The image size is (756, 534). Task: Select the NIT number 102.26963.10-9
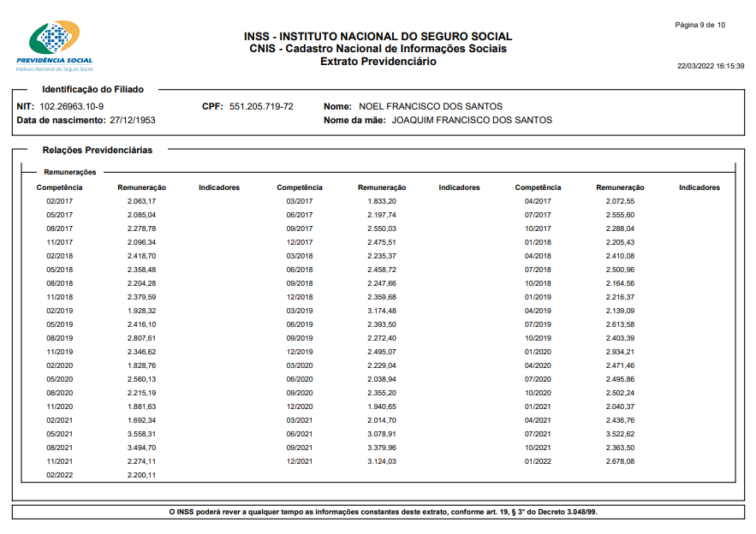point(72,106)
